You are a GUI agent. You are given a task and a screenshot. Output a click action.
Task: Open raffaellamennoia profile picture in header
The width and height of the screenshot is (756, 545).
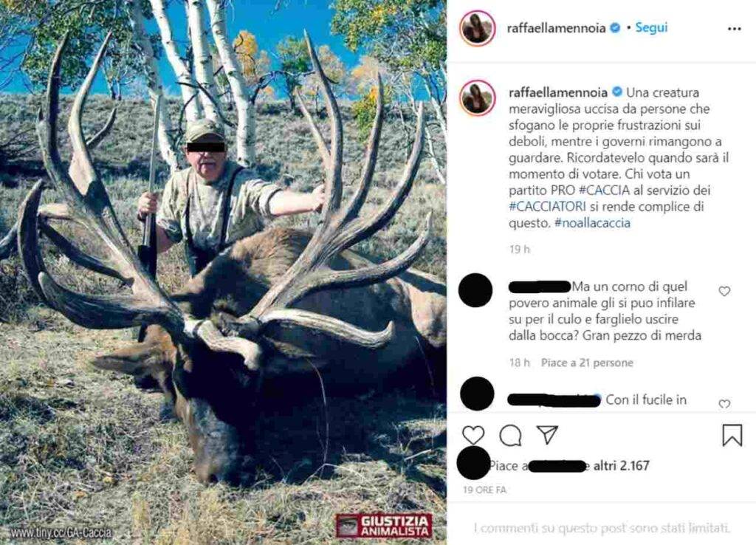[x=477, y=28]
